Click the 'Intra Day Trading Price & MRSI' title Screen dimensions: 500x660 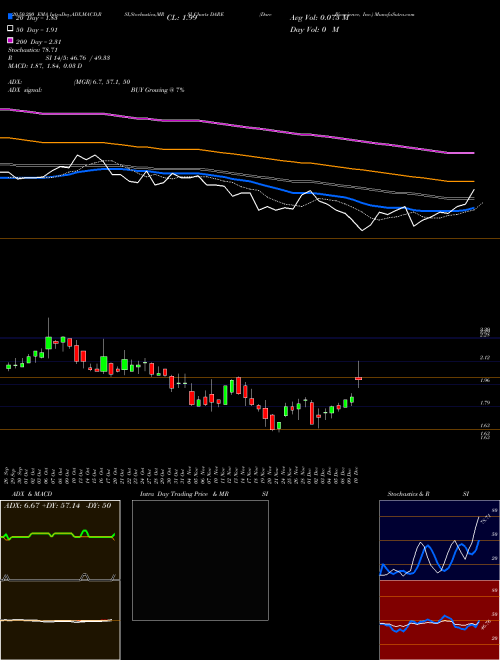204,494
